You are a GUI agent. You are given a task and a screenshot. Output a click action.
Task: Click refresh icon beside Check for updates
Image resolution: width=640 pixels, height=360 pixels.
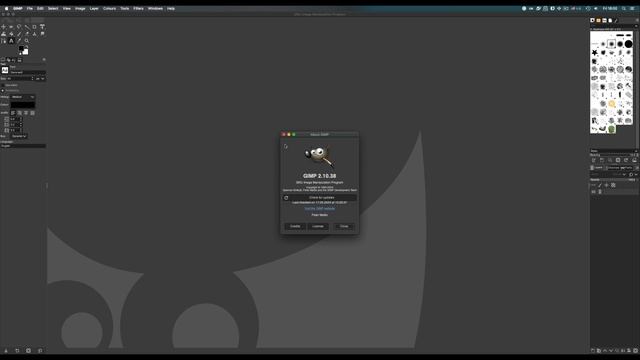pyautogui.click(x=286, y=198)
